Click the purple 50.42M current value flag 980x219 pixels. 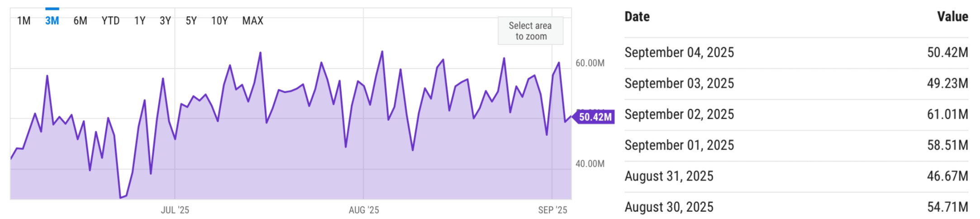tap(595, 117)
